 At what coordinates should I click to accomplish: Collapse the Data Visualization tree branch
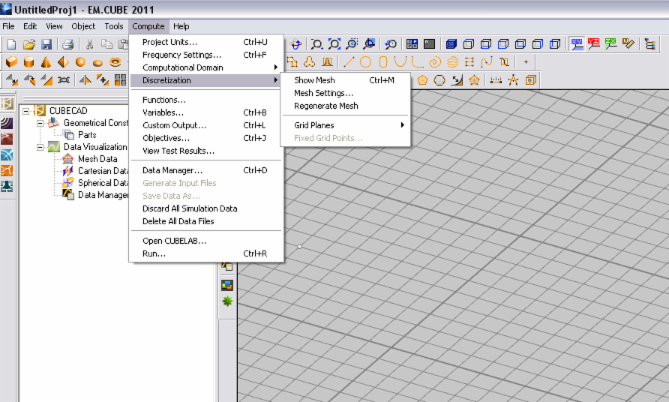pyautogui.click(x=40, y=146)
